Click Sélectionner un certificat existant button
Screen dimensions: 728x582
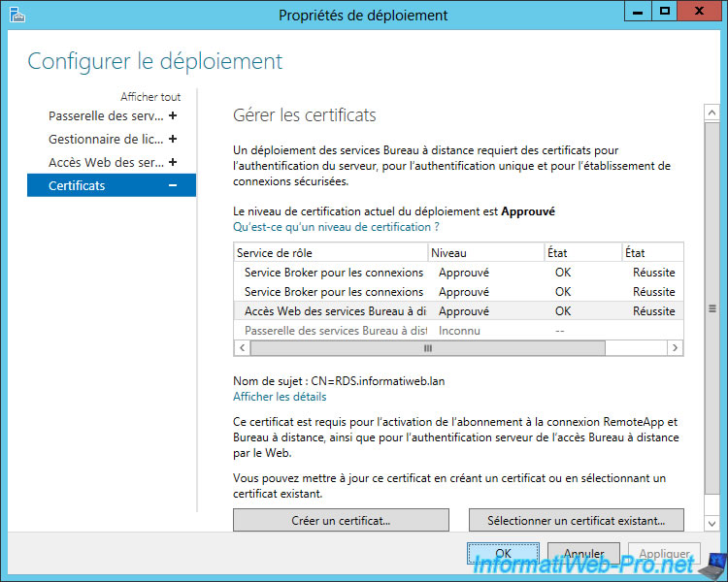tap(577, 520)
